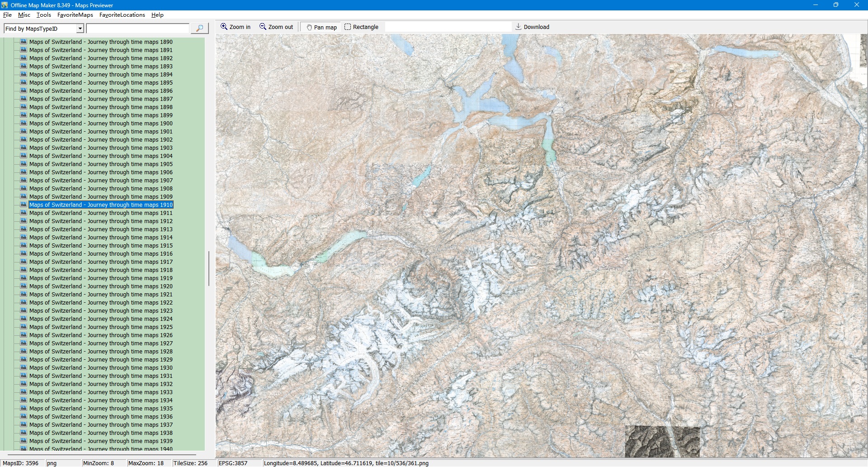Click the map icon beside maps 1925
Viewport: 868px width, 467px height.
[24, 327]
